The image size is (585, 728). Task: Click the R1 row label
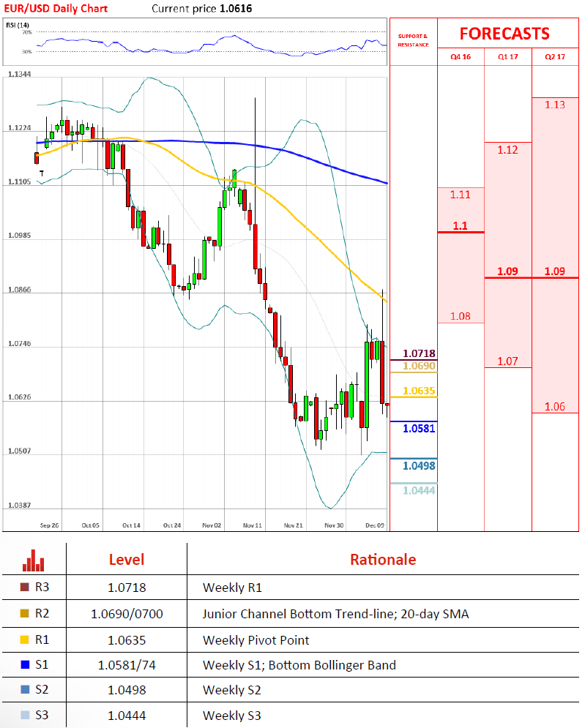click(x=42, y=639)
